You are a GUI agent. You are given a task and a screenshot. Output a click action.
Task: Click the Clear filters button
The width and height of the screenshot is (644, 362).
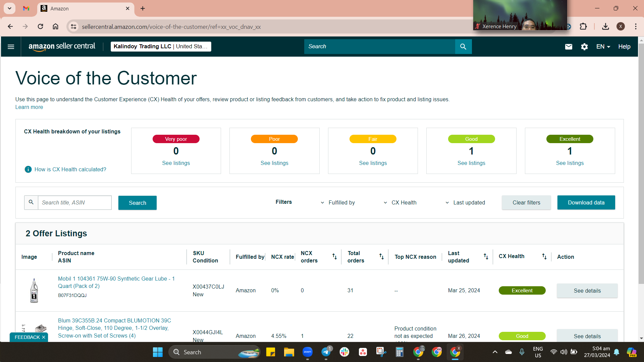tap(526, 202)
